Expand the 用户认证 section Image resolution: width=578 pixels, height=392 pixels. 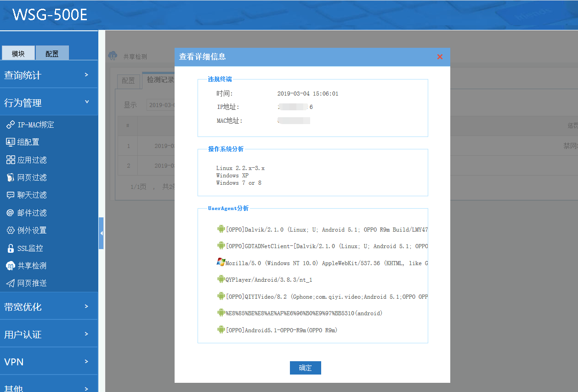pos(49,334)
